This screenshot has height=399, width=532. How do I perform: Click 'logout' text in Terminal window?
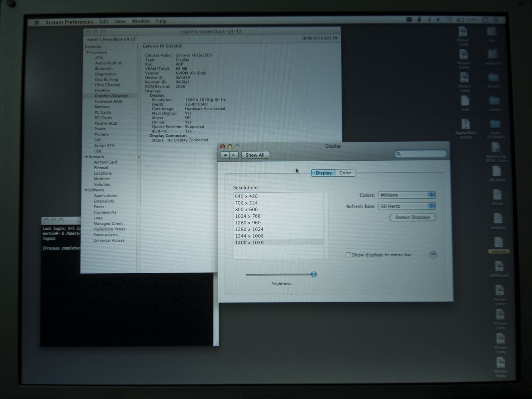click(x=49, y=238)
